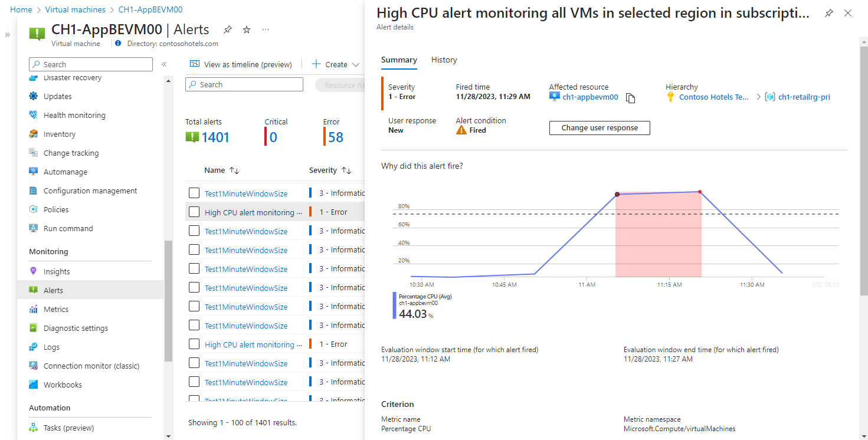Image resolution: width=868 pixels, height=440 pixels.
Task: Favorite the page with the star icon
Action: click(247, 29)
